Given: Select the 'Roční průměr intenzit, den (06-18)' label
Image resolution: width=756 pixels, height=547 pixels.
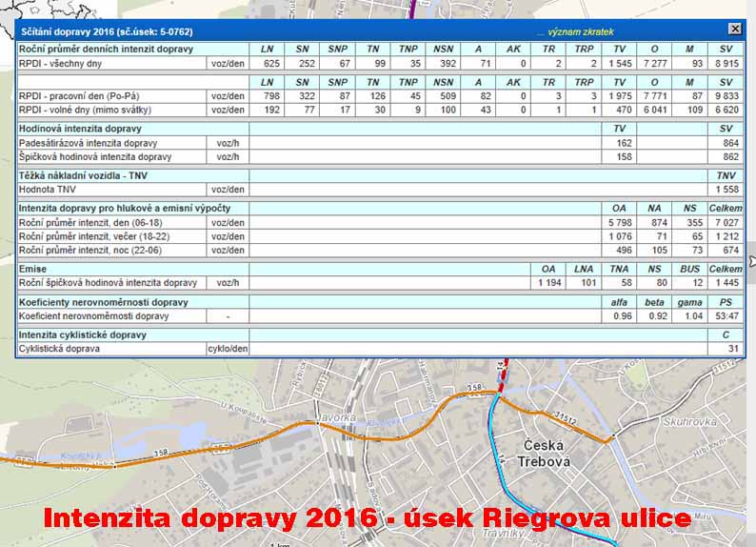Looking at the screenshot, I should 90,223.
